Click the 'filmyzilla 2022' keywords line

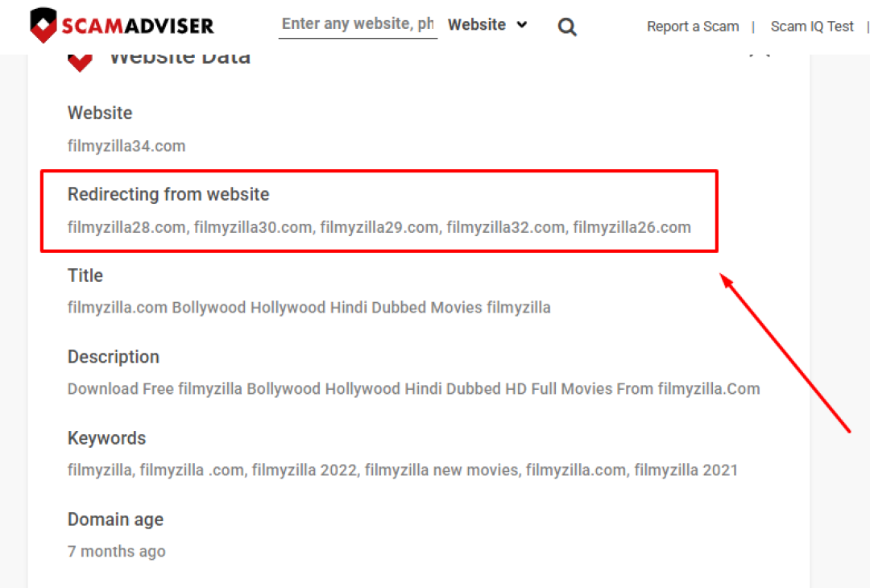pyautogui.click(x=403, y=470)
